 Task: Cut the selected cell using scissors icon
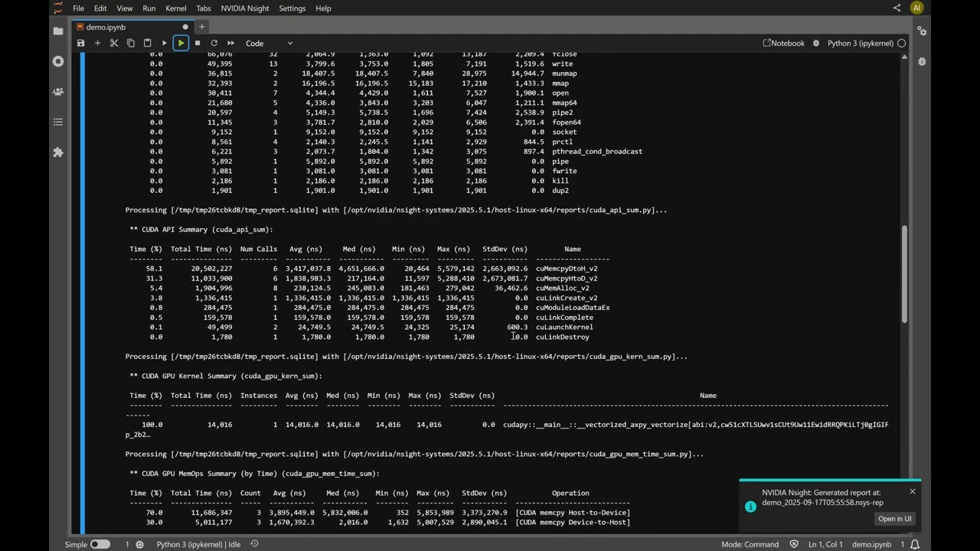tap(114, 44)
